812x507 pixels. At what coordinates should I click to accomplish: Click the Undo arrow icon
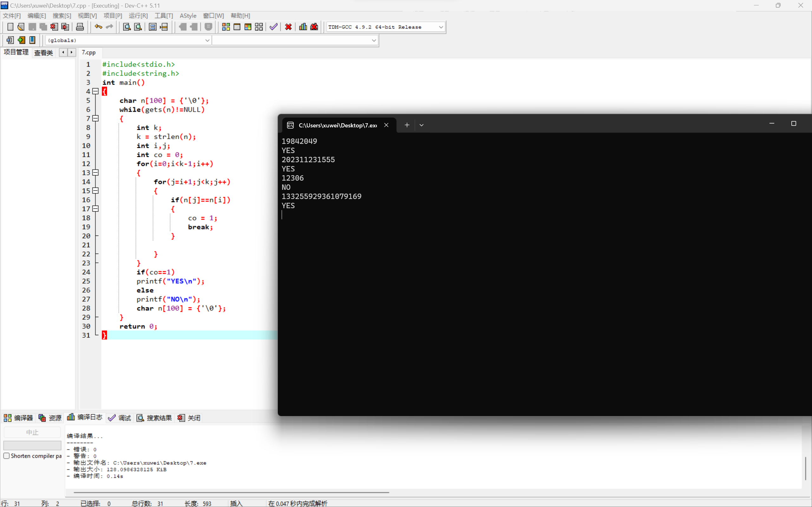click(x=98, y=27)
